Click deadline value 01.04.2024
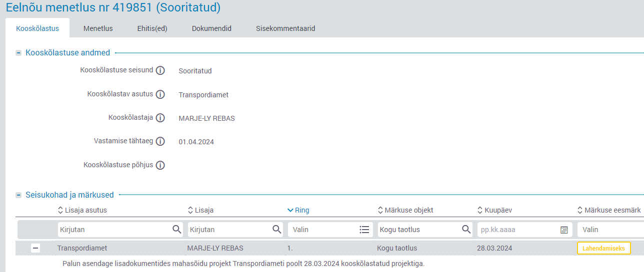 [196, 142]
